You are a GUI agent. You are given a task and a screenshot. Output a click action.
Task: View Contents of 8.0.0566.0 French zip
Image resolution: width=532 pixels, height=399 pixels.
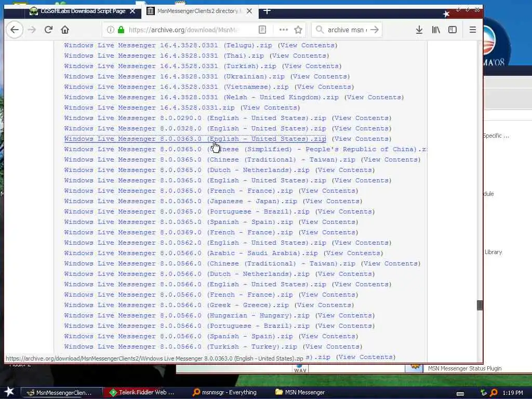pos(328,295)
